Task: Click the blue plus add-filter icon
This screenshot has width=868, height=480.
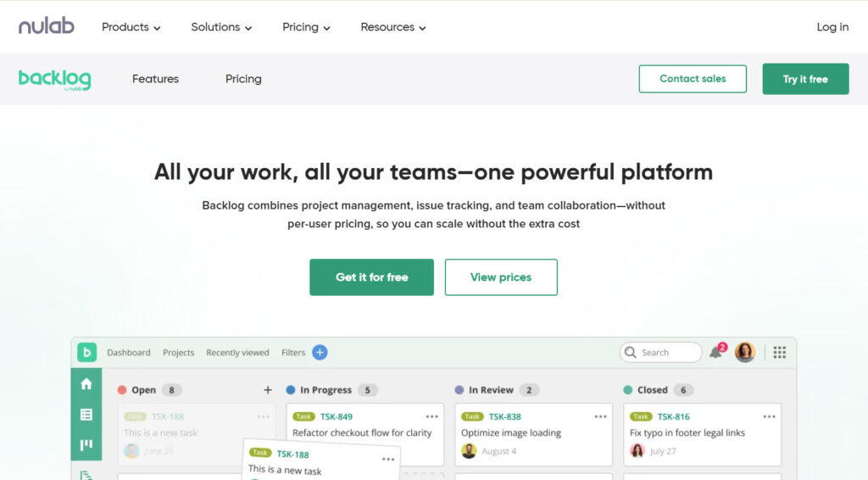Action: click(320, 352)
